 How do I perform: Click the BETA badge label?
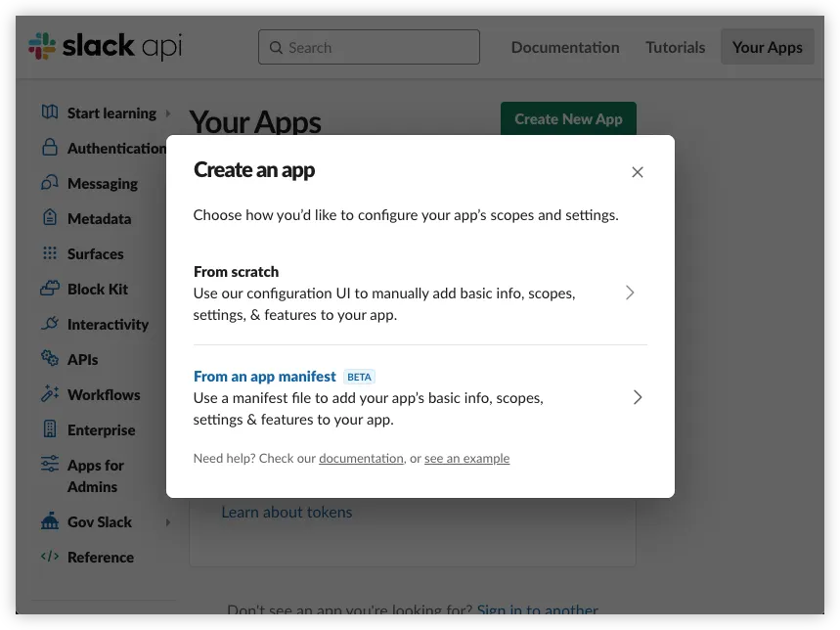[359, 378]
